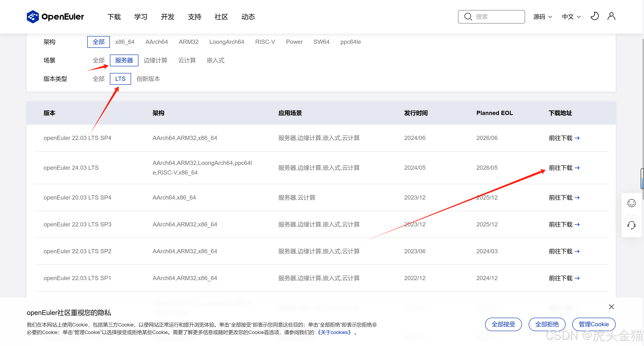Image resolution: width=644 pixels, height=346 pixels.
Task: Expand the 中文 language dropdown
Action: point(571,17)
